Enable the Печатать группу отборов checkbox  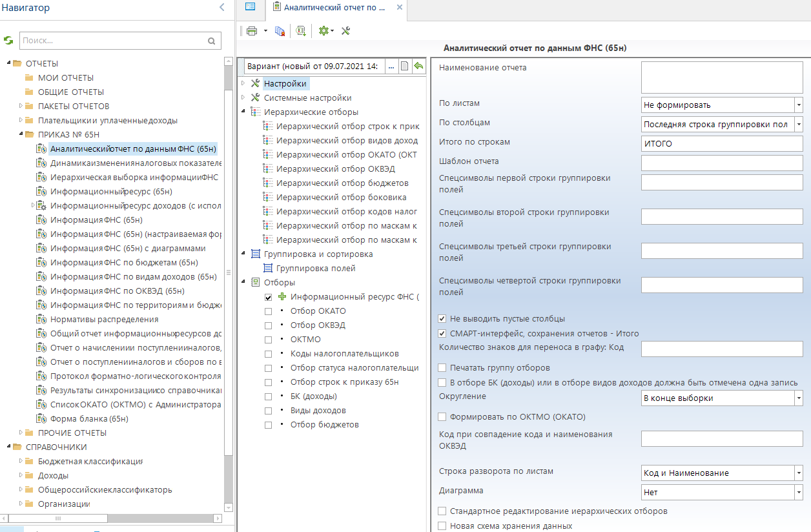tap(442, 367)
